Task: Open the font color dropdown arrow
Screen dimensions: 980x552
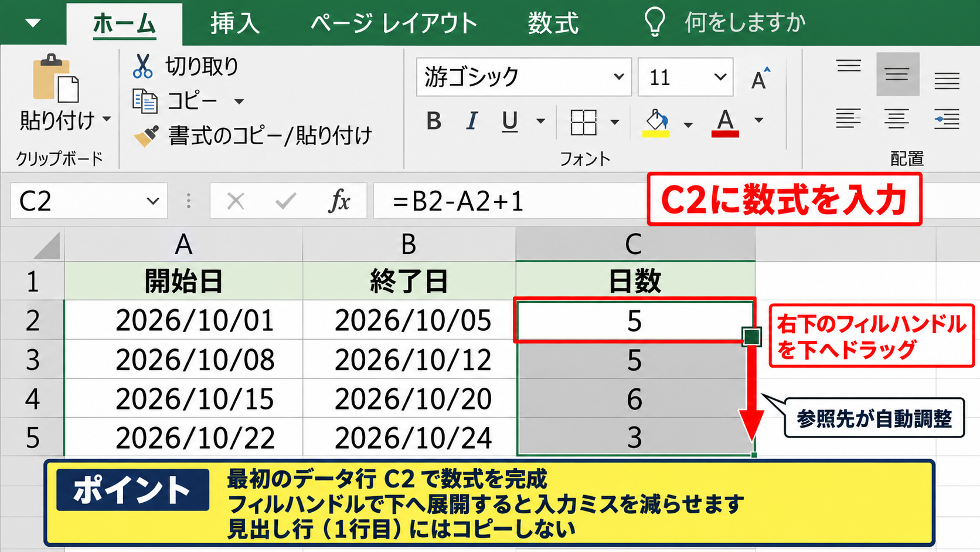Action: (x=758, y=120)
